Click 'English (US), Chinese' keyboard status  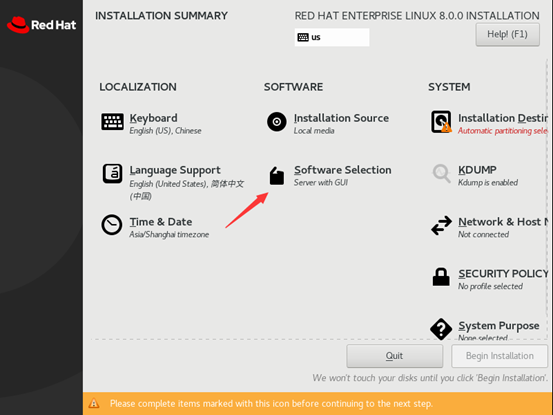pos(165,131)
